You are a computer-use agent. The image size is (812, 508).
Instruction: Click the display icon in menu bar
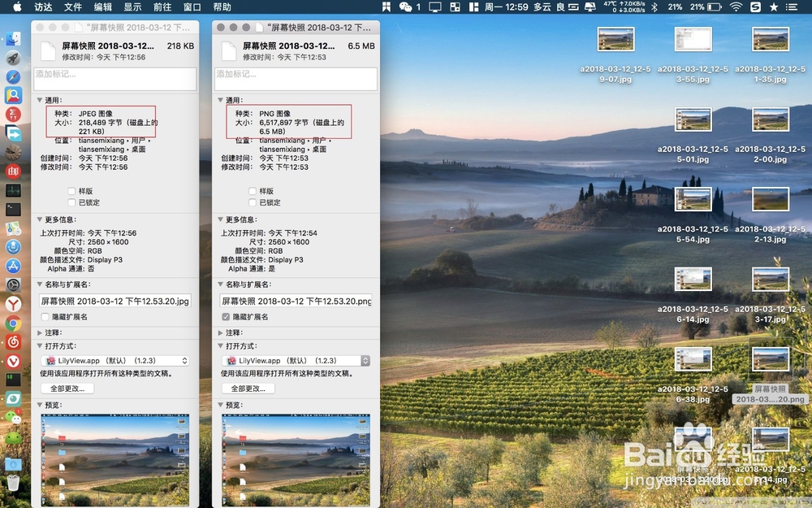tap(435, 7)
